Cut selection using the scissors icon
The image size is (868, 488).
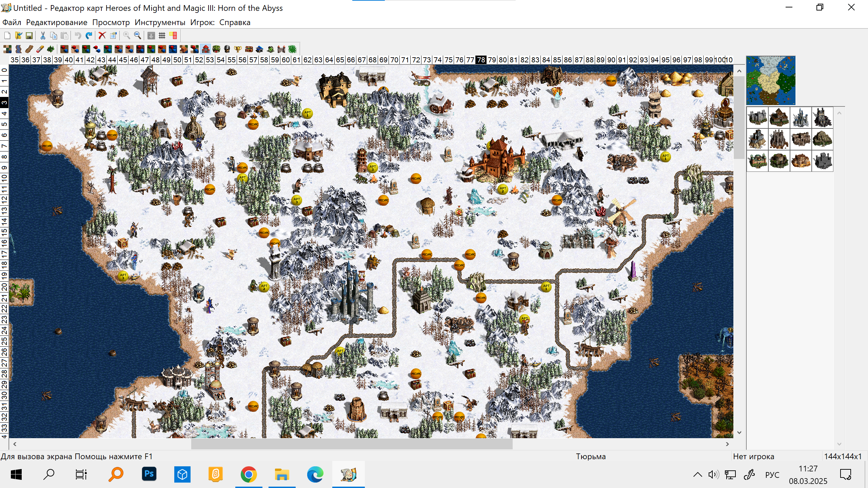pos(43,36)
